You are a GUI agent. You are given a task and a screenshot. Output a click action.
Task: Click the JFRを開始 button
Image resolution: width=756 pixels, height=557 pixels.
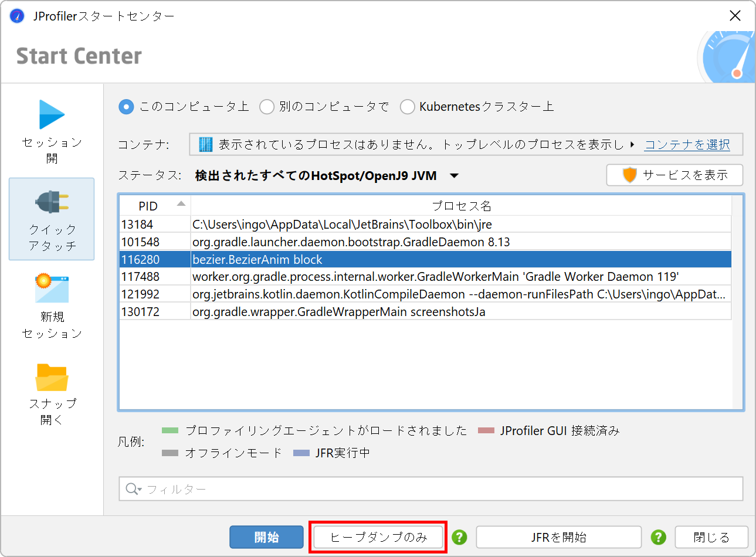558,537
